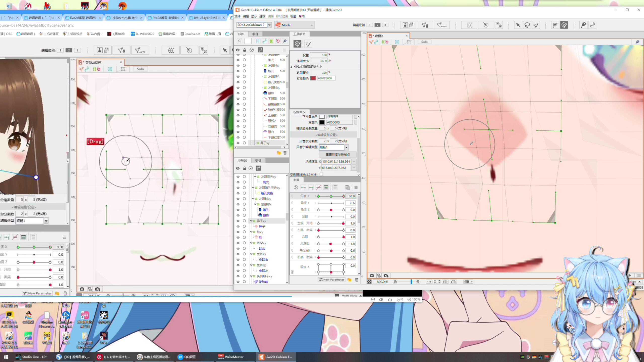644x362 pixels.
Task: Toggle lock circle for 脸xy deformer
Action: pos(244,232)
